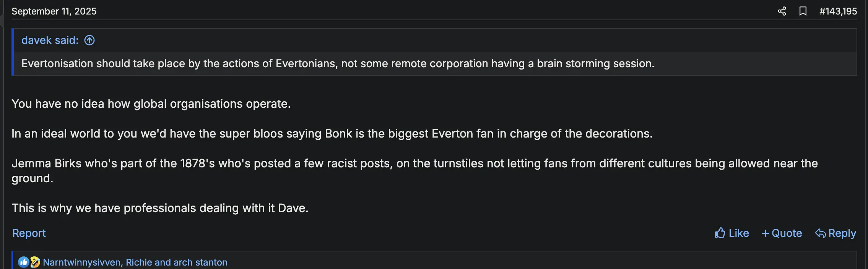This screenshot has width=868, height=269.
Task: Report this post
Action: click(x=29, y=233)
